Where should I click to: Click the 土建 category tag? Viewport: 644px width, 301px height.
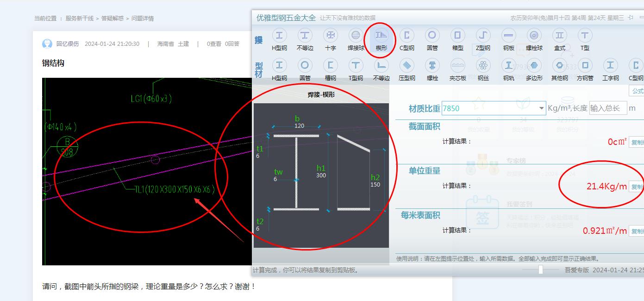point(183,44)
